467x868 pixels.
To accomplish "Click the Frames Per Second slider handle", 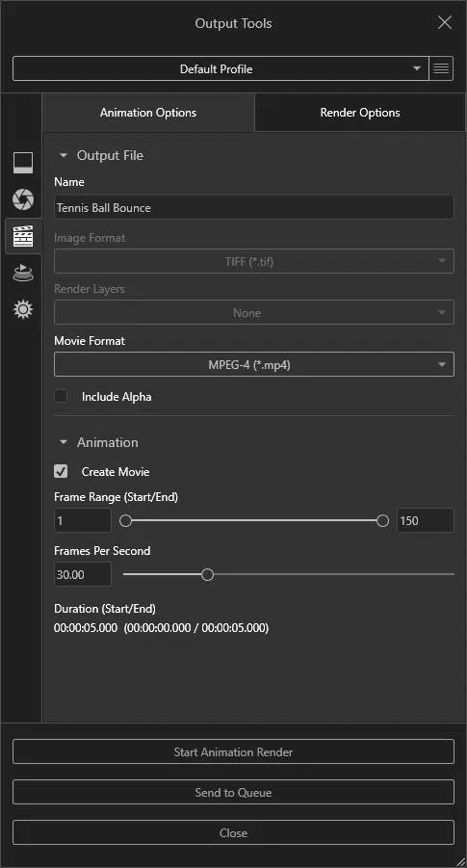I will 207,574.
